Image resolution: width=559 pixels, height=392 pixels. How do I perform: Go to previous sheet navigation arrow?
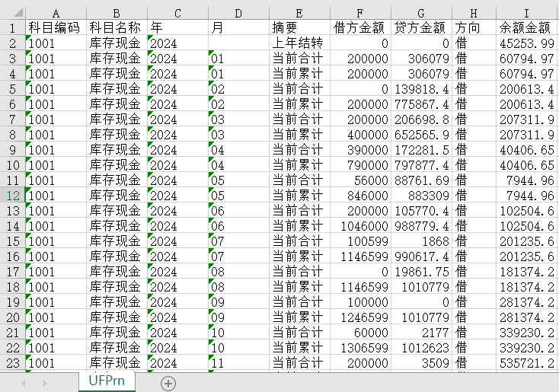(24, 384)
